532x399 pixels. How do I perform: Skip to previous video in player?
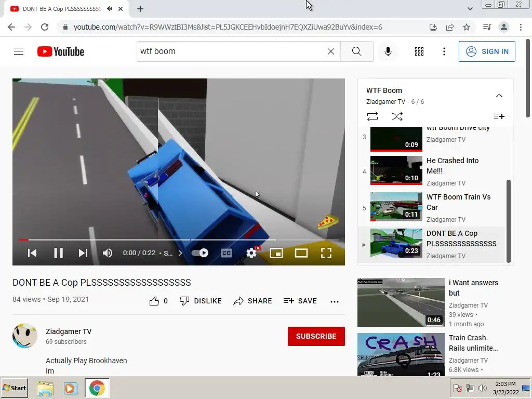pyautogui.click(x=32, y=253)
